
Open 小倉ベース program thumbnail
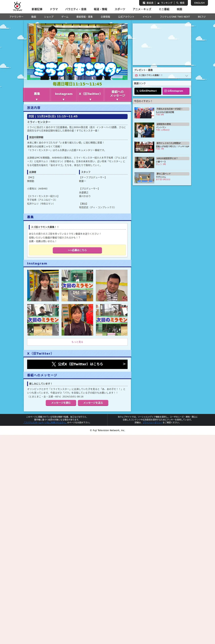(144, 163)
